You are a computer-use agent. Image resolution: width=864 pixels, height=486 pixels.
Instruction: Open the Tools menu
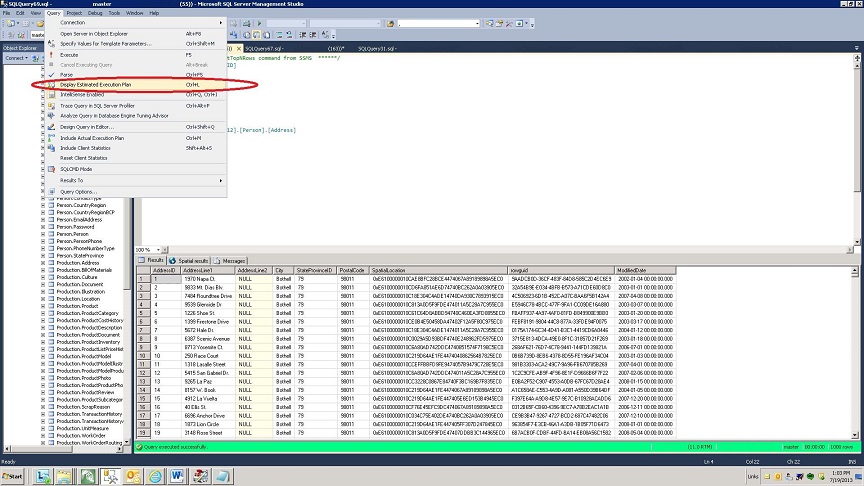coord(114,13)
